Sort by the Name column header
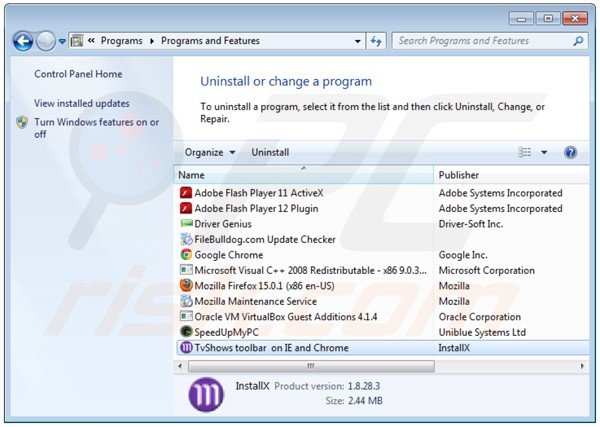The image size is (600, 427). (x=303, y=175)
